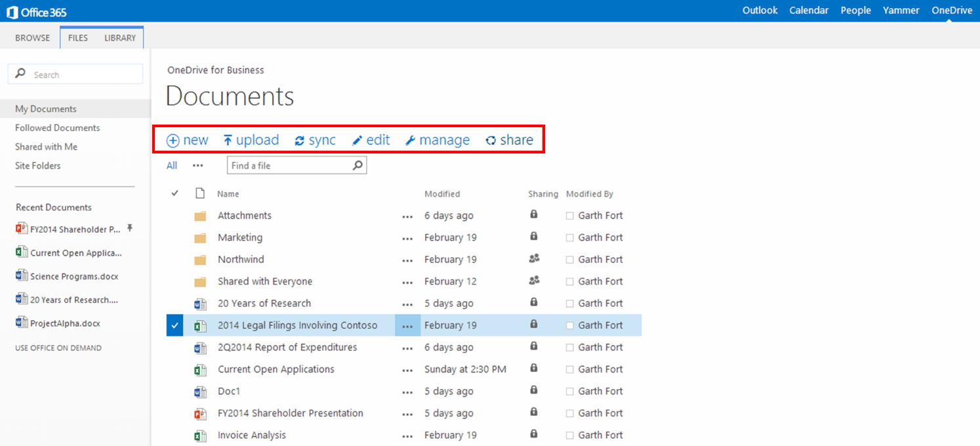Click the pin icon beside FY2014 Shareholder
Image resolution: width=980 pixels, height=446 pixels.
click(130, 228)
